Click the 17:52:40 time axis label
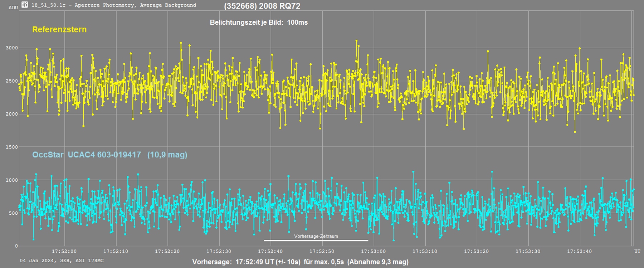 coord(270,252)
